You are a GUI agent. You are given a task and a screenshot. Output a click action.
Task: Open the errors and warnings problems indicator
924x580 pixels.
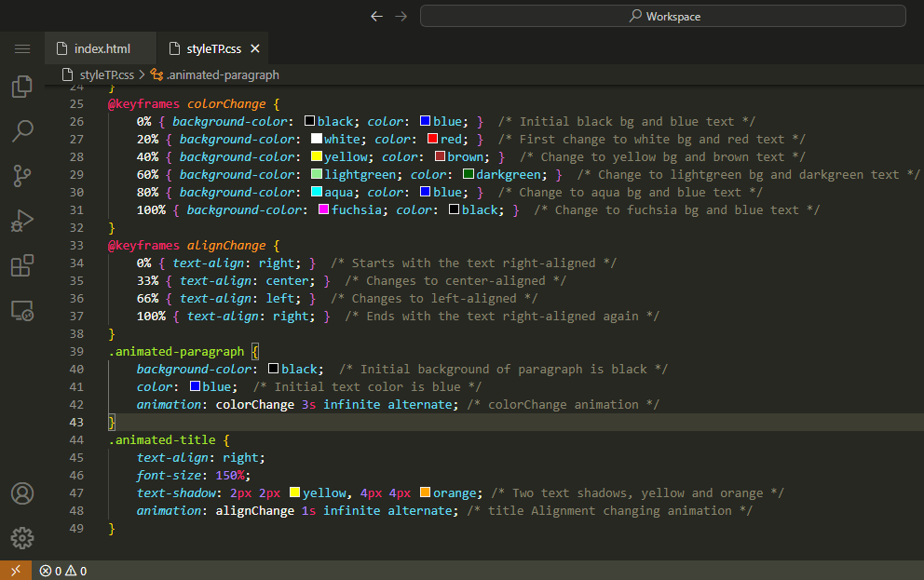(63, 571)
